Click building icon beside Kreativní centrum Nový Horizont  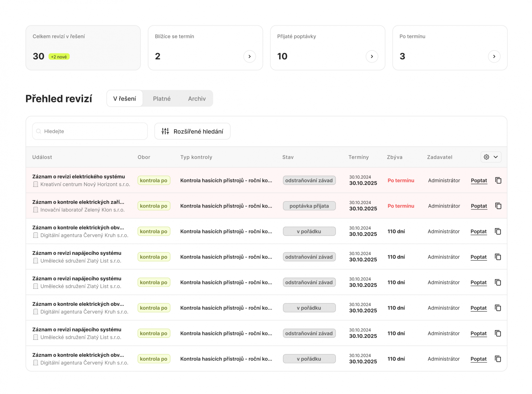click(x=35, y=184)
